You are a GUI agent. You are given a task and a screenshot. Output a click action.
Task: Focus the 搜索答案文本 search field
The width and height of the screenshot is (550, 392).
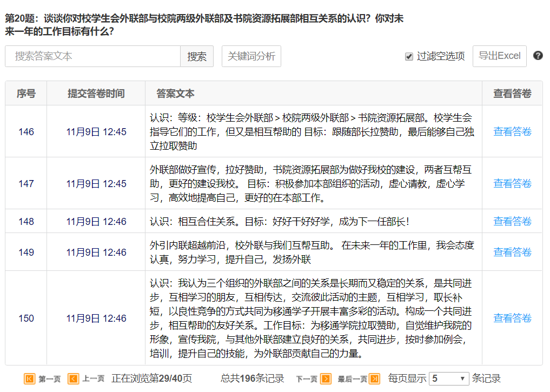92,56
